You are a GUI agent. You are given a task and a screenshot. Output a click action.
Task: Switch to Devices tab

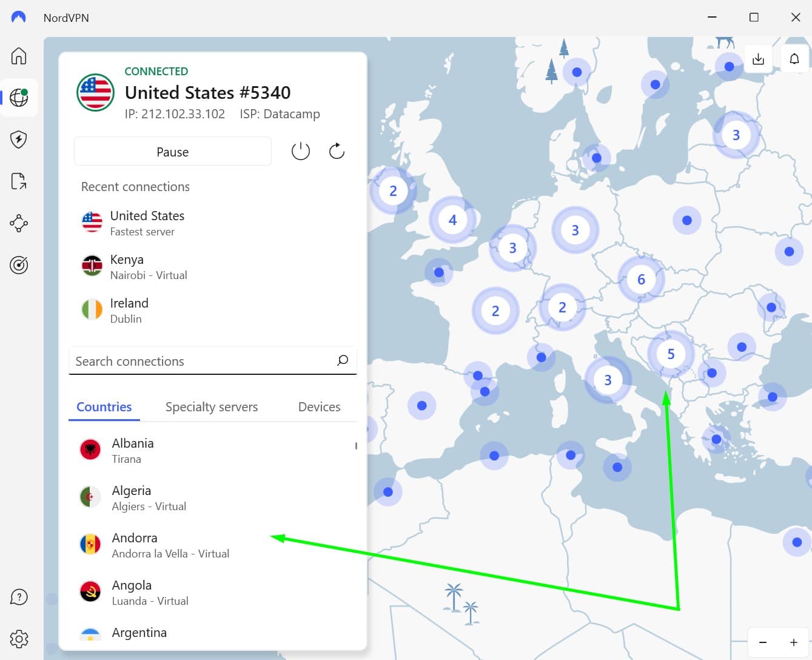[320, 407]
